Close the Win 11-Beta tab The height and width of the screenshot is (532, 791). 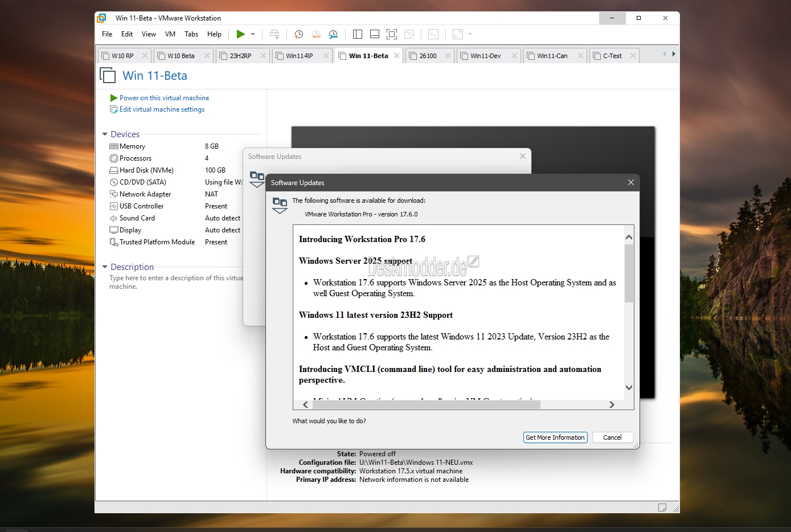[x=396, y=56]
